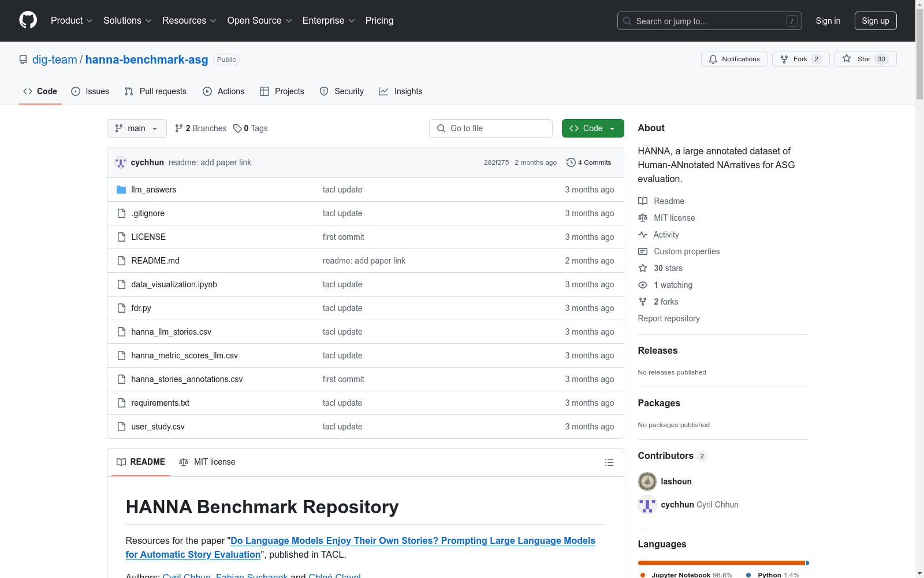Open the LICENSE file
The width and height of the screenshot is (924, 578).
148,237
